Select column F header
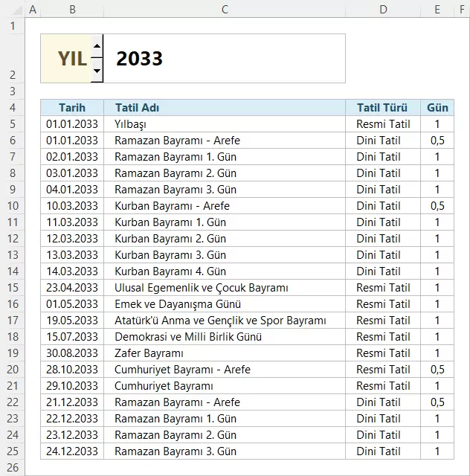Image resolution: width=470 pixels, height=476 pixels. coord(462,9)
